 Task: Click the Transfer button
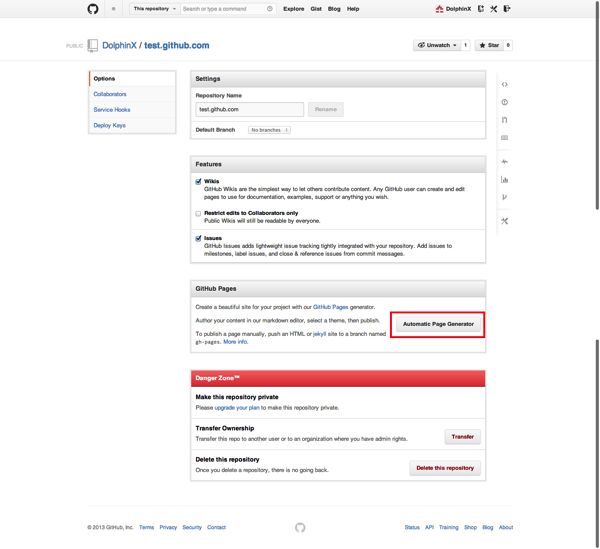point(463,437)
